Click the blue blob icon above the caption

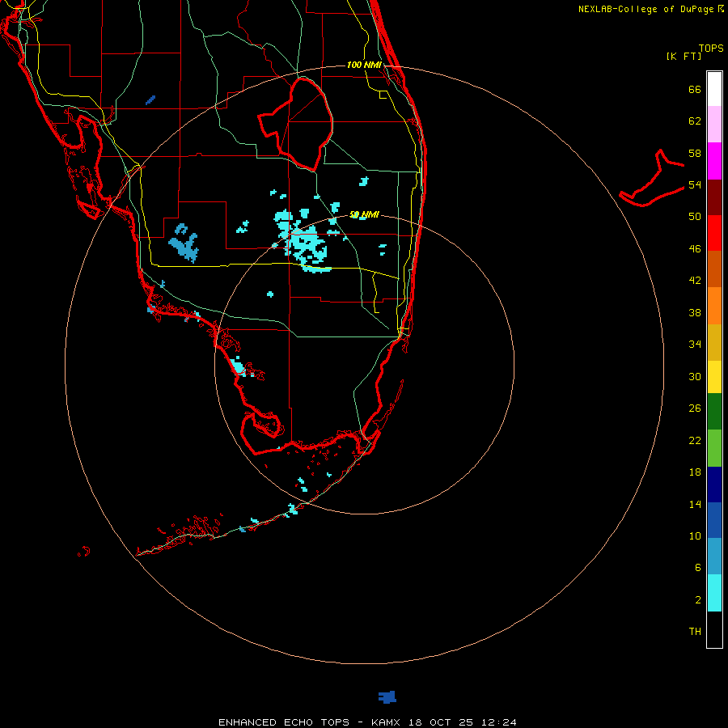point(387,697)
